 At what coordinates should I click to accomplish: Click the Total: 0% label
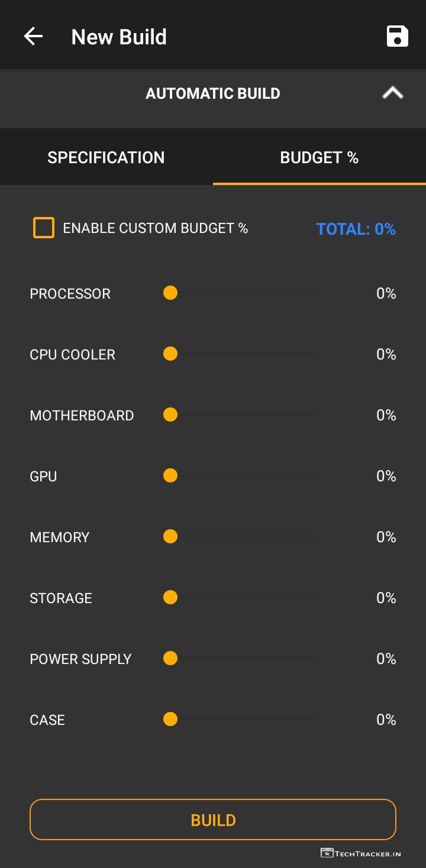[356, 229]
